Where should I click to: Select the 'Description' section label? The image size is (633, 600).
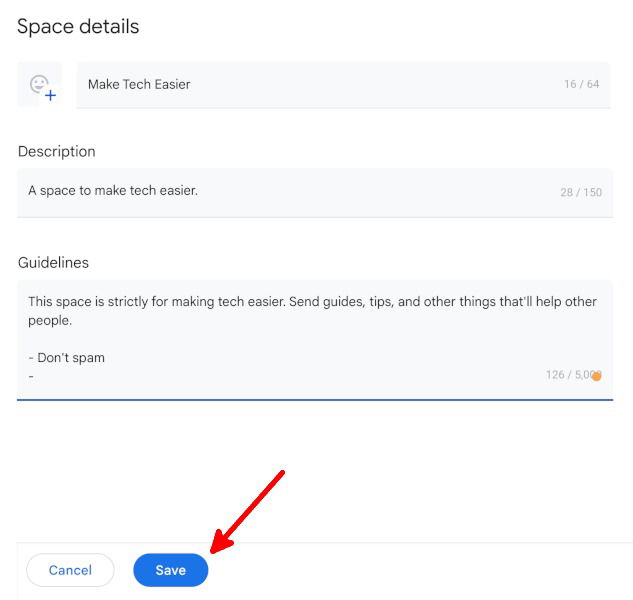pos(57,152)
